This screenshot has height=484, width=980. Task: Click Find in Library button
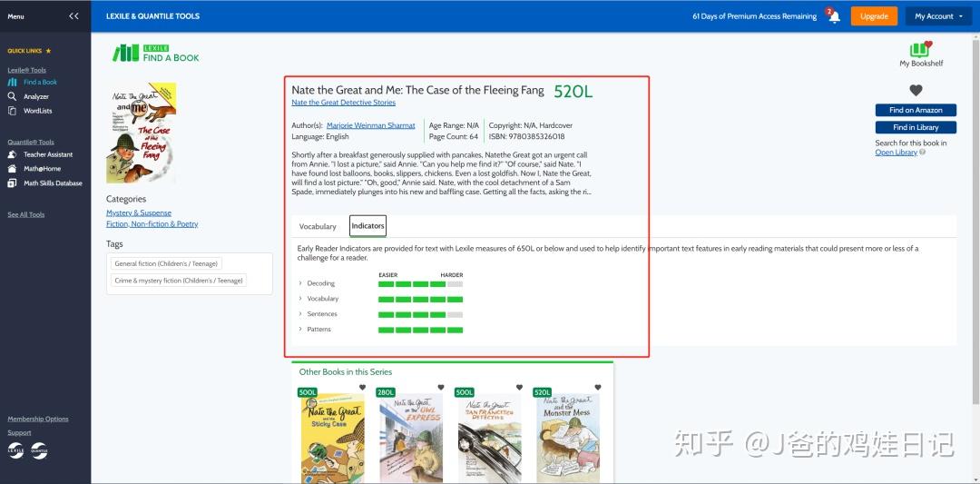pyautogui.click(x=916, y=127)
